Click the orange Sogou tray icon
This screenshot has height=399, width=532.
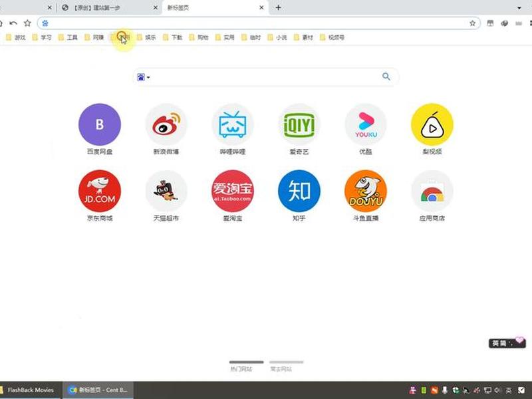(434, 390)
